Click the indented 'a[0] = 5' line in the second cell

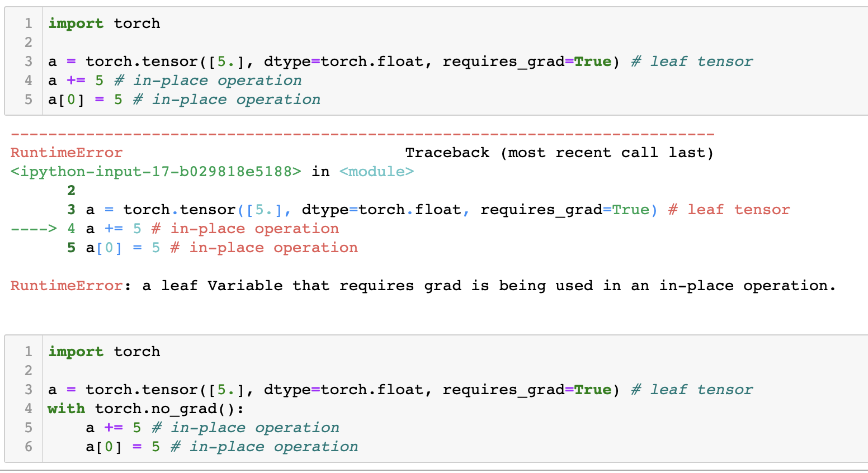122,447
